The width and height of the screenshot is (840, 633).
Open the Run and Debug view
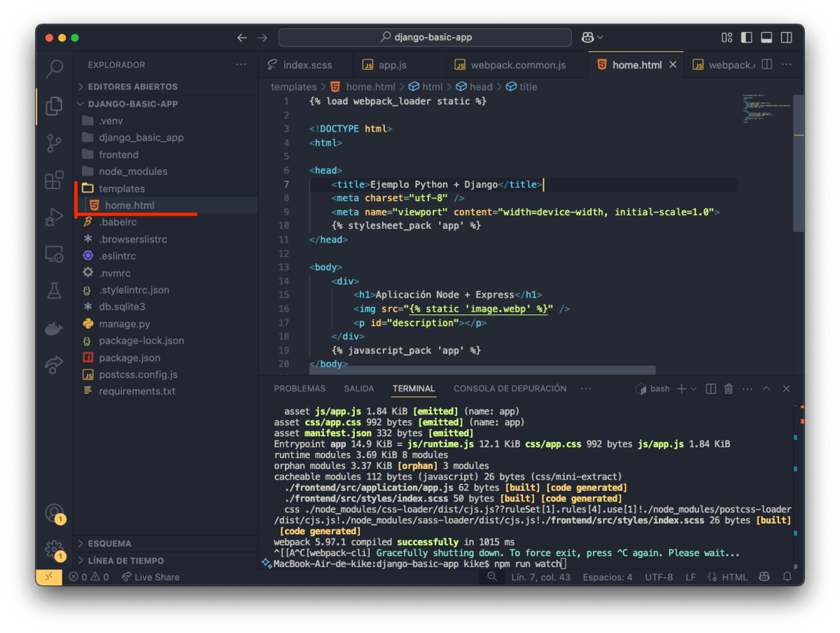point(54,217)
